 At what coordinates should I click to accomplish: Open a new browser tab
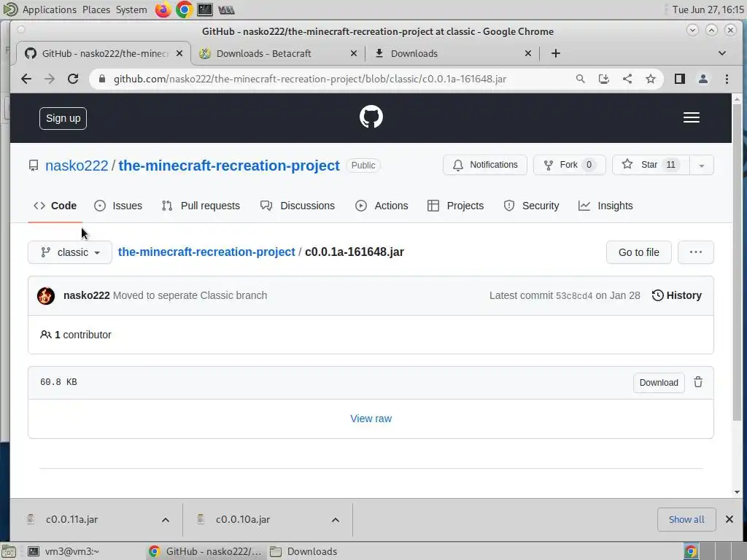coord(555,53)
